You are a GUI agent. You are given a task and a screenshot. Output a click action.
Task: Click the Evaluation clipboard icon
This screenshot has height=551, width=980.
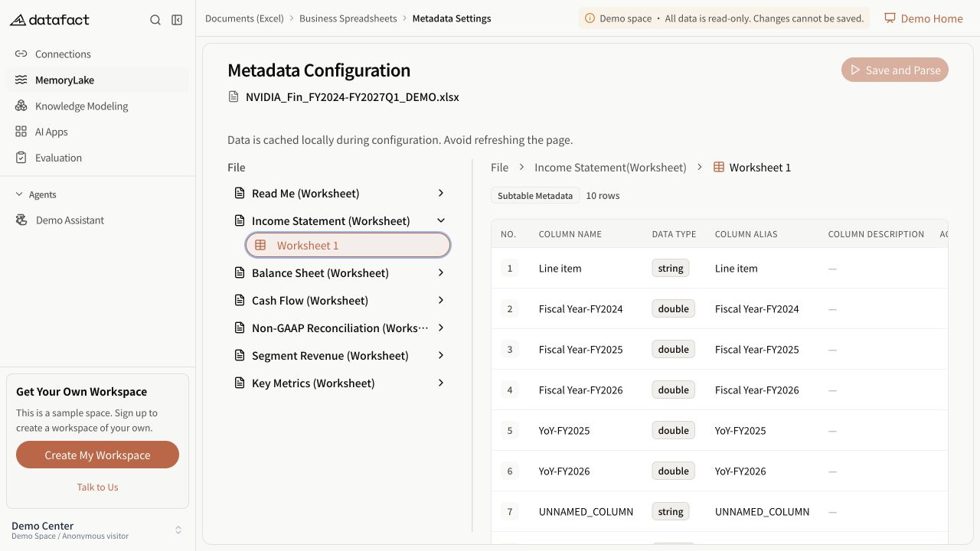21,158
